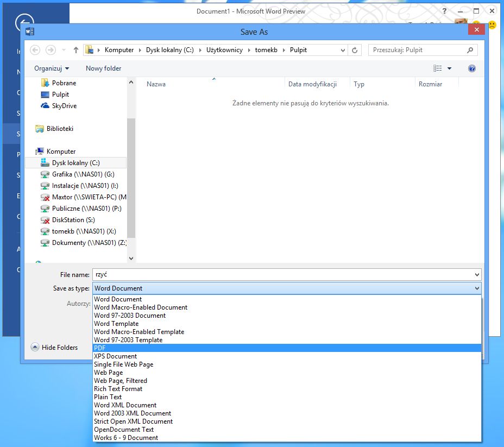The height and width of the screenshot is (447, 504).
Task: Sort by Typ column header
Action: (358, 84)
